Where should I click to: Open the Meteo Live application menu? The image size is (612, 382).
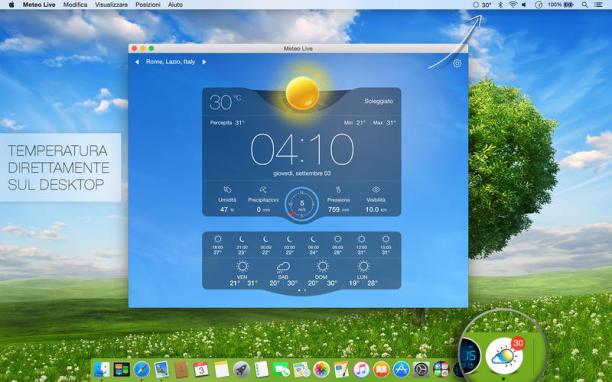(x=39, y=5)
